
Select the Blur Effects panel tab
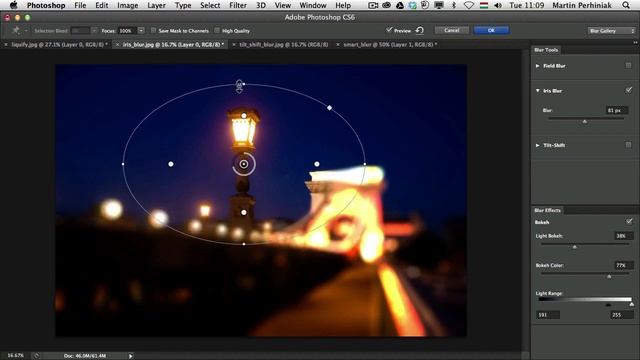[547, 210]
